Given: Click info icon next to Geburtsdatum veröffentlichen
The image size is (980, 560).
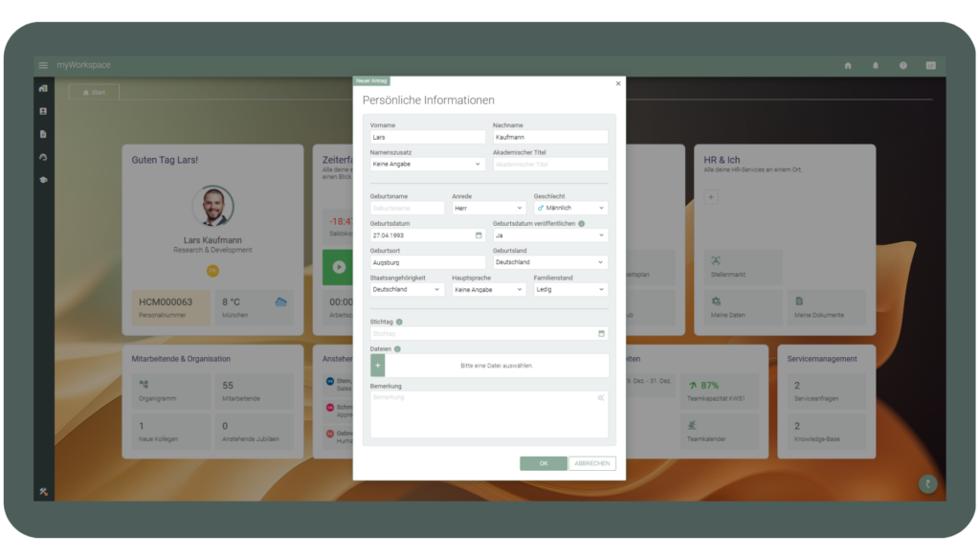Looking at the screenshot, I should [581, 223].
